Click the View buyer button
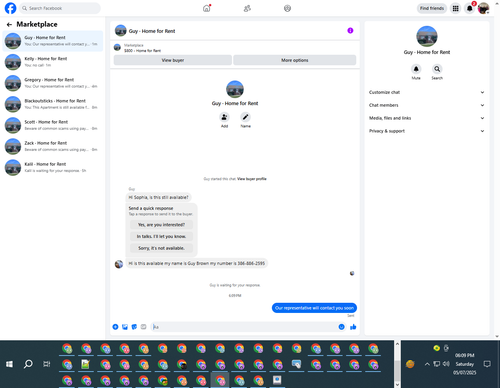The image size is (500, 388). (173, 60)
